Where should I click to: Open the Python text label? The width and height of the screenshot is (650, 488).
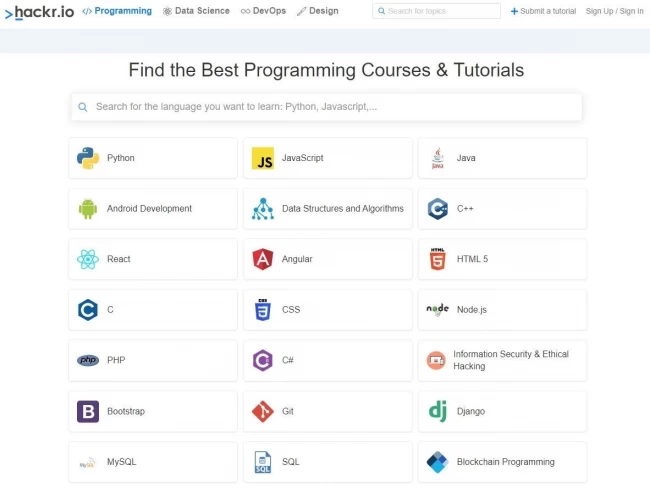click(x=121, y=158)
